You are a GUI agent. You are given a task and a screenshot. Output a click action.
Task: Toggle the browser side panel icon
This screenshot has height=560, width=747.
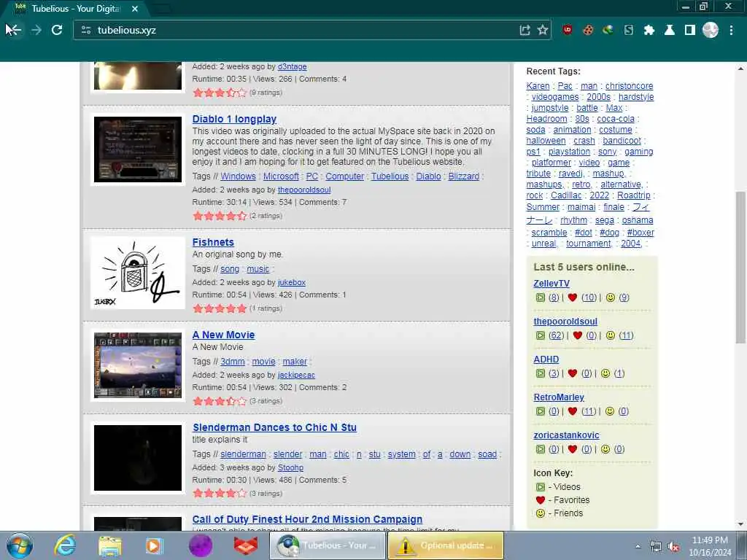tap(690, 30)
